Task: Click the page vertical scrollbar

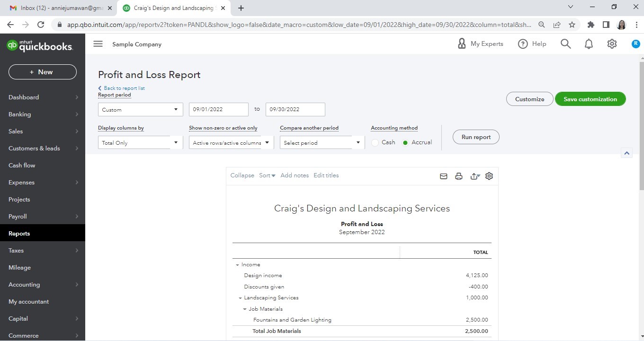Action: [x=641, y=125]
